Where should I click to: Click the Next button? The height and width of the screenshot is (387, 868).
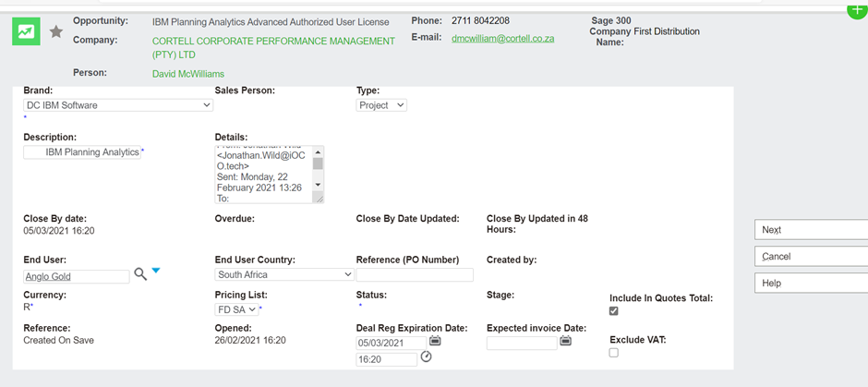pos(811,230)
